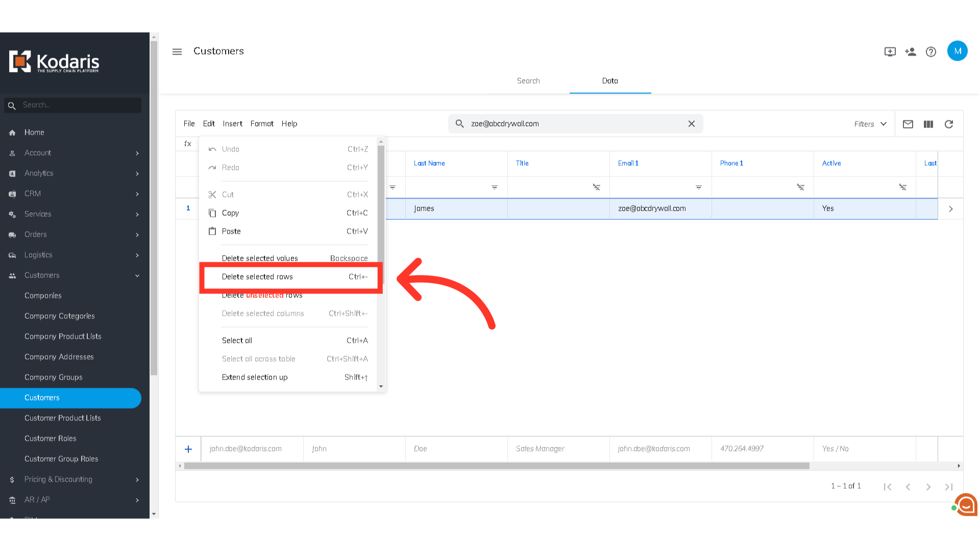This screenshot has height=551, width=980.
Task: Toggle Active column filter icon
Action: pos(902,187)
